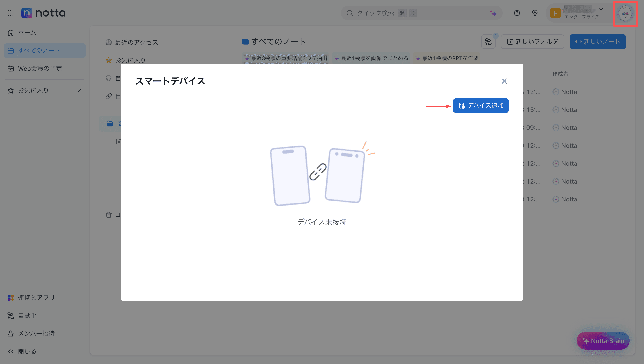Expand the お気に入り sidebar section
644x364 pixels.
tap(78, 90)
